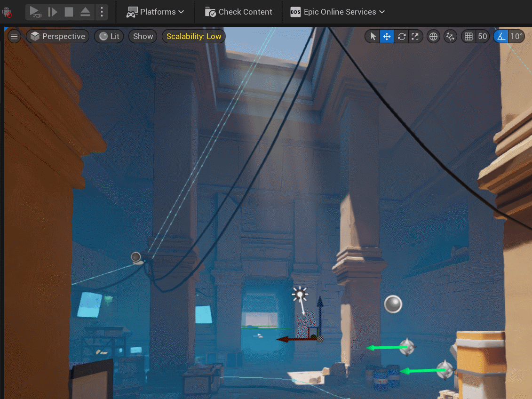Change the 10° rotation snap value

[516, 37]
